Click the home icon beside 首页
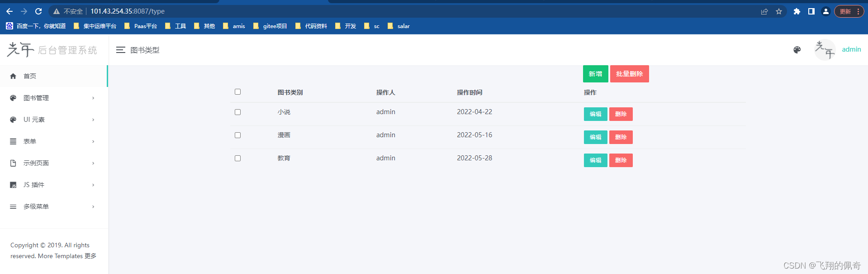Viewport: 868px width, 274px height. point(13,76)
